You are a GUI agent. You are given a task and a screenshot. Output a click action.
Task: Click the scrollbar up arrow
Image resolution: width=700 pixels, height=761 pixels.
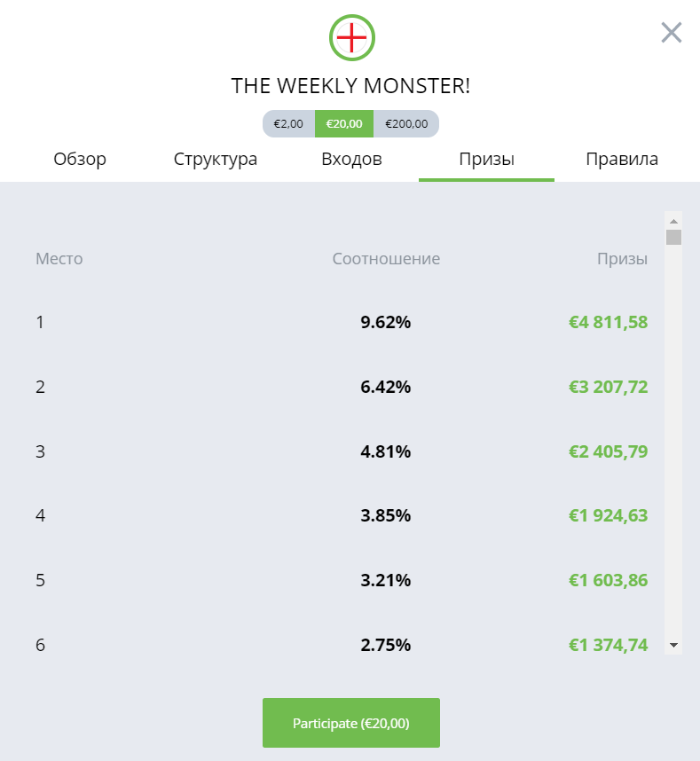tap(673, 222)
